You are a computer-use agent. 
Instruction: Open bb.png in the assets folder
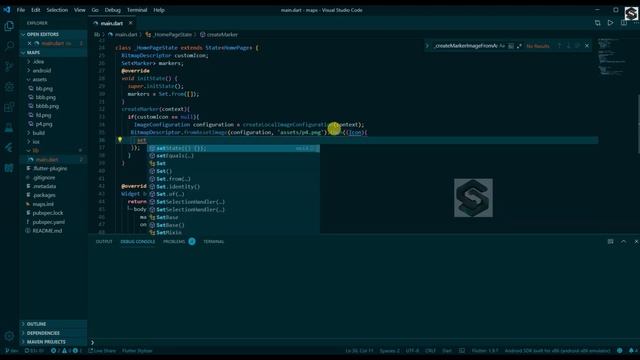[x=44, y=89]
